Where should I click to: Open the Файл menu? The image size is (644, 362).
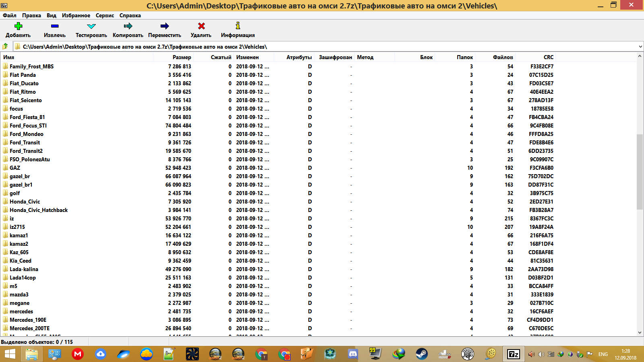coord(10,15)
